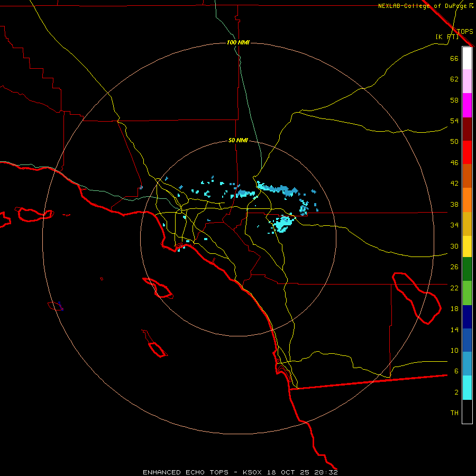Click the Santa Catalina Island outline
Image resolution: width=476 pixels, height=476 pixels.
tap(158, 288)
